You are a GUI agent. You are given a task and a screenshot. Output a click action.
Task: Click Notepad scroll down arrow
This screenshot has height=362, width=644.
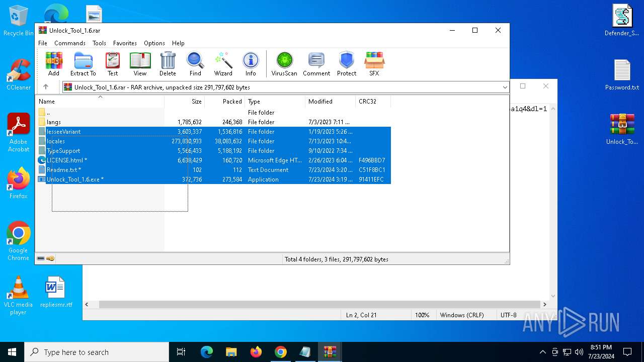553,296
